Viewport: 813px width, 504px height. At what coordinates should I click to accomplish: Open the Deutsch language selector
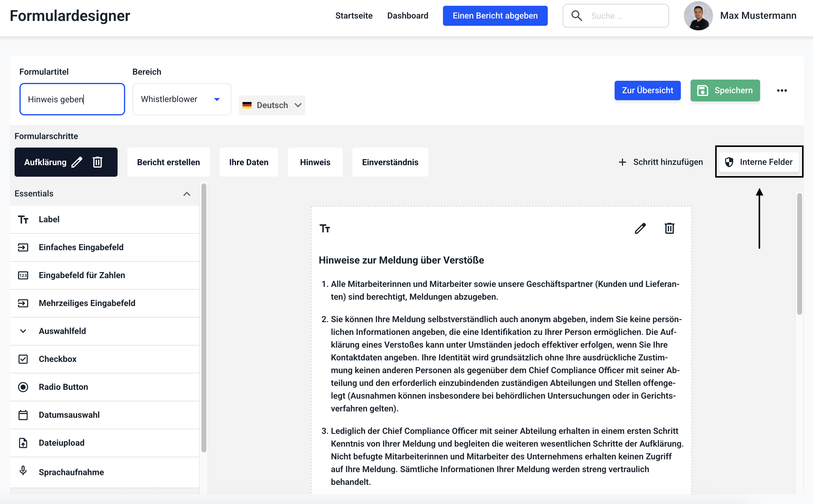tap(272, 105)
